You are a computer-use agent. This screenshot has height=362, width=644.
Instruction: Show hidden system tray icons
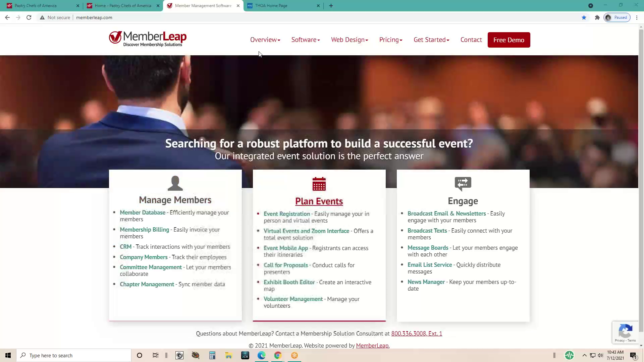click(x=585, y=355)
